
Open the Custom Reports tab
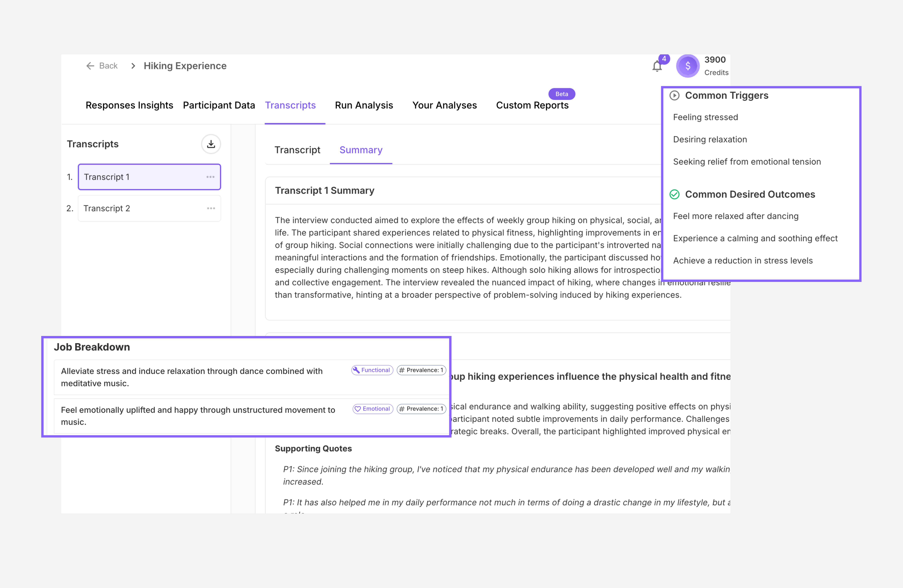pyautogui.click(x=532, y=106)
